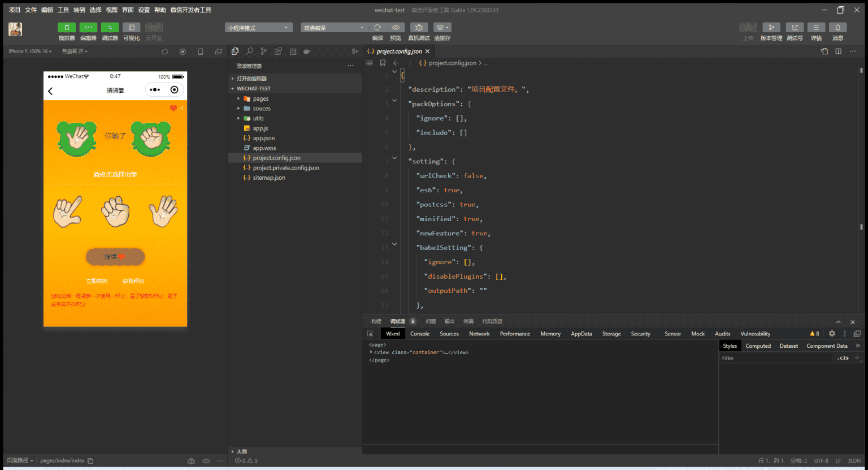
Task: Open version management (版本管理) icon
Action: [771, 28]
